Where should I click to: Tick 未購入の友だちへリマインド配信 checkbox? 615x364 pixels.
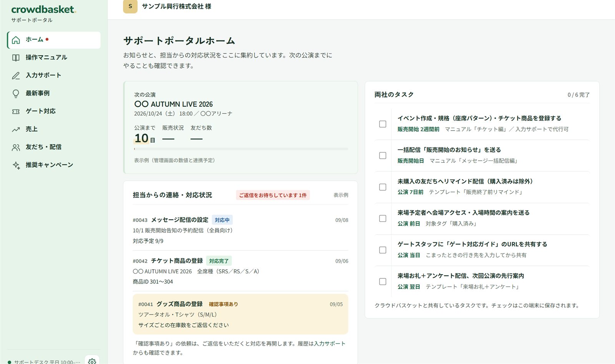[x=382, y=187]
